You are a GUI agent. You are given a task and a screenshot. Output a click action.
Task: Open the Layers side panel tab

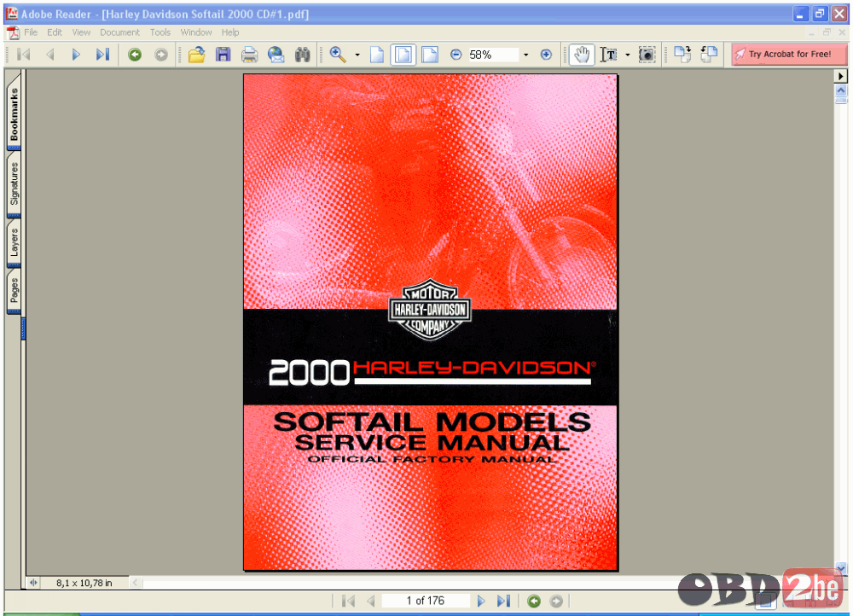point(15,242)
